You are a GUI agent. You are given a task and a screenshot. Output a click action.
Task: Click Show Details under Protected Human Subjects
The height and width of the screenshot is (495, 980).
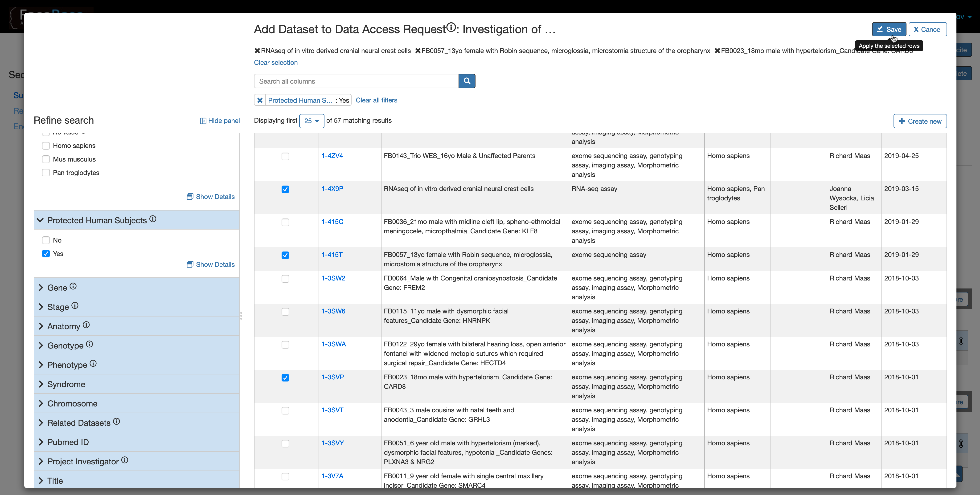click(211, 265)
